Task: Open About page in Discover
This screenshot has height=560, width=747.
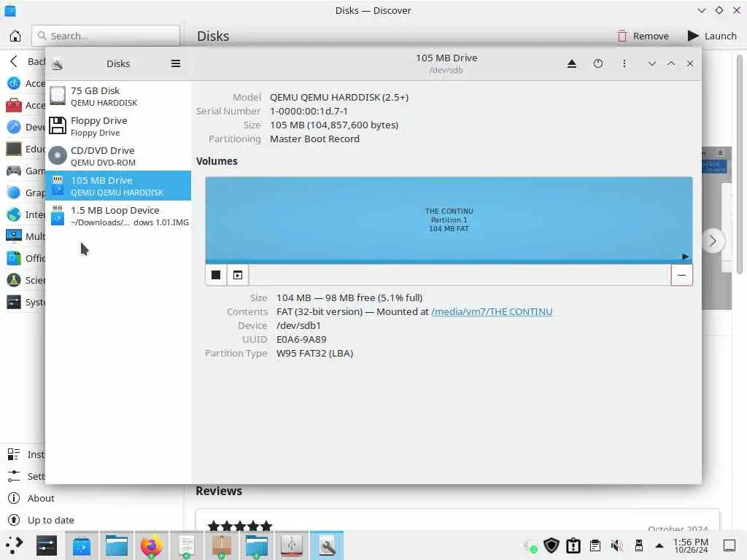Action: 41,499
